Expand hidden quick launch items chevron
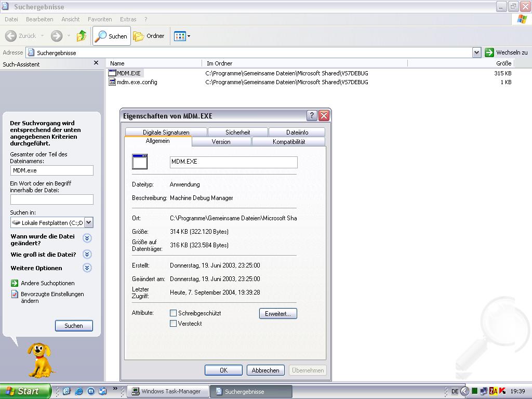This screenshot has width=532, height=399. (x=115, y=389)
